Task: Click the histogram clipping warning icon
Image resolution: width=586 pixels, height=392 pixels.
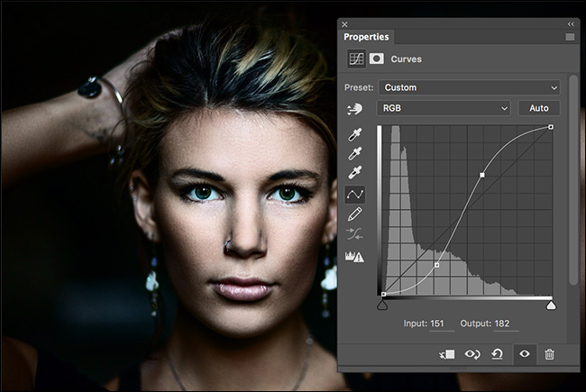Action: click(354, 257)
